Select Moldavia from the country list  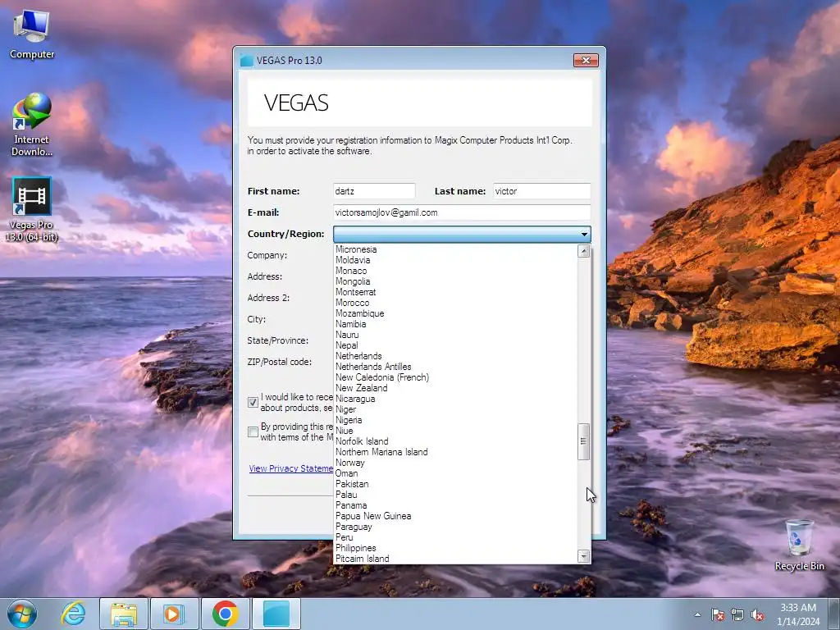click(455, 260)
